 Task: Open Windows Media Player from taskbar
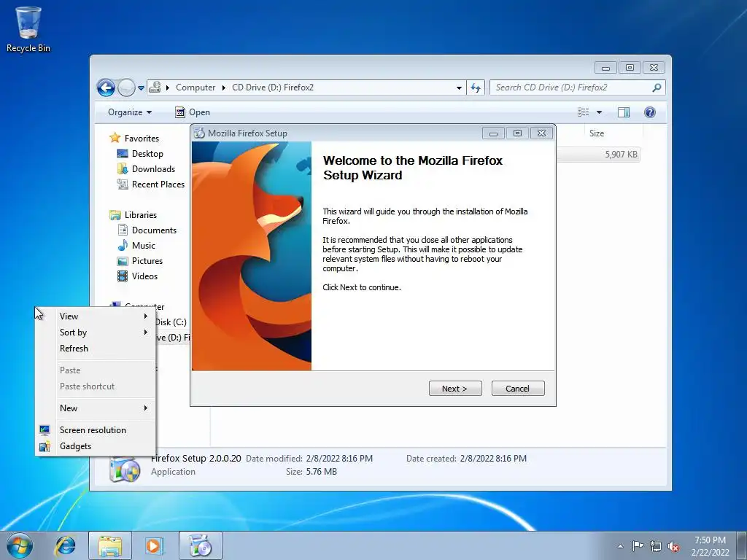pyautogui.click(x=154, y=545)
